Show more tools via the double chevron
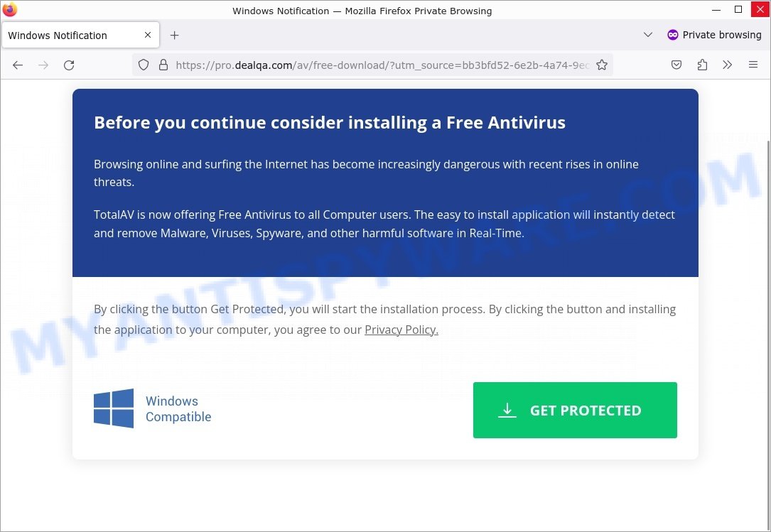This screenshot has height=532, width=771. (x=727, y=65)
